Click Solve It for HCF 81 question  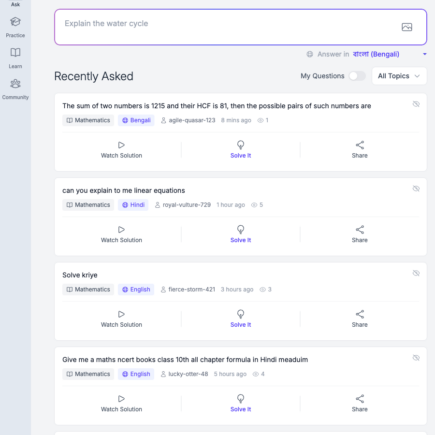click(x=241, y=149)
